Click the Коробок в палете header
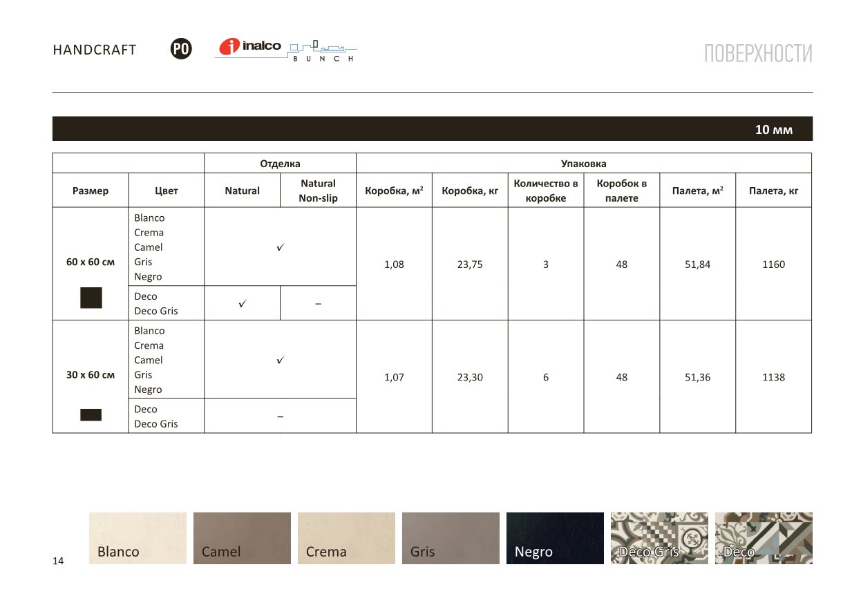The width and height of the screenshot is (852, 616). [x=622, y=191]
